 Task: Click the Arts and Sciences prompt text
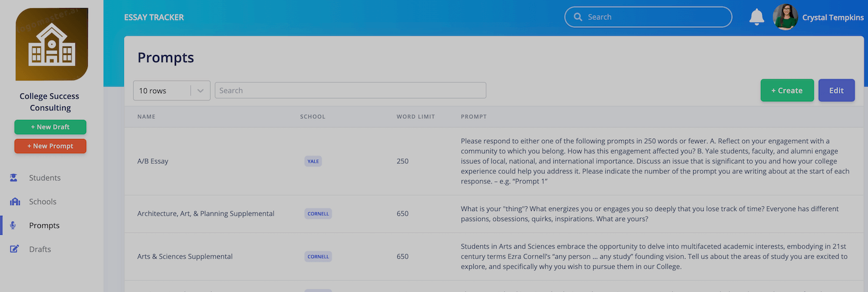pyautogui.click(x=654, y=256)
